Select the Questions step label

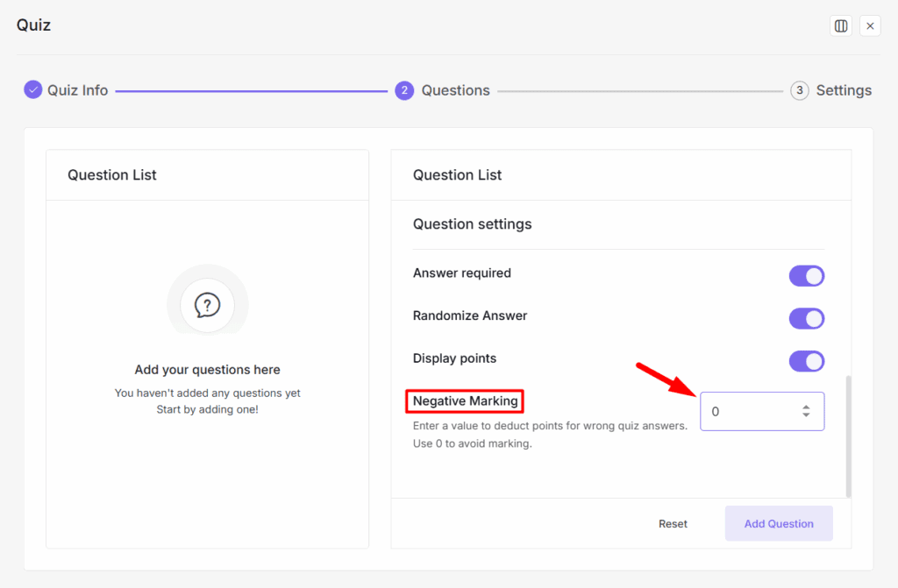455,90
